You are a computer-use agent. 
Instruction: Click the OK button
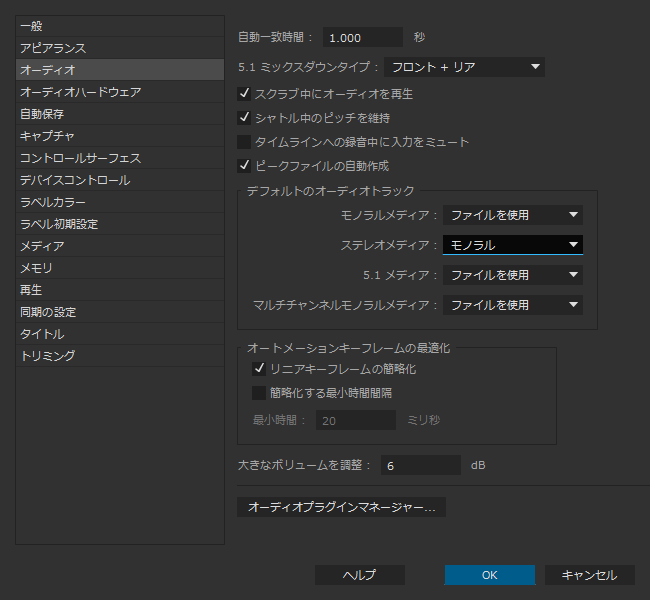tap(489, 575)
